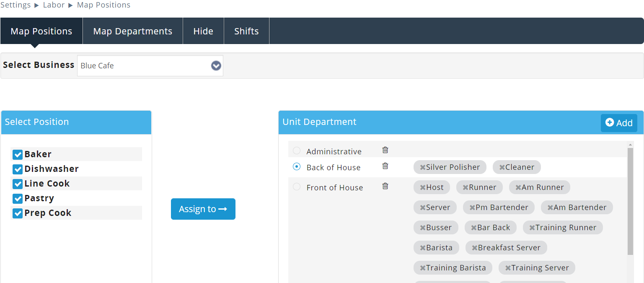Image resolution: width=644 pixels, height=283 pixels.
Task: Remove the Cleaner position tag
Action: pos(502,167)
